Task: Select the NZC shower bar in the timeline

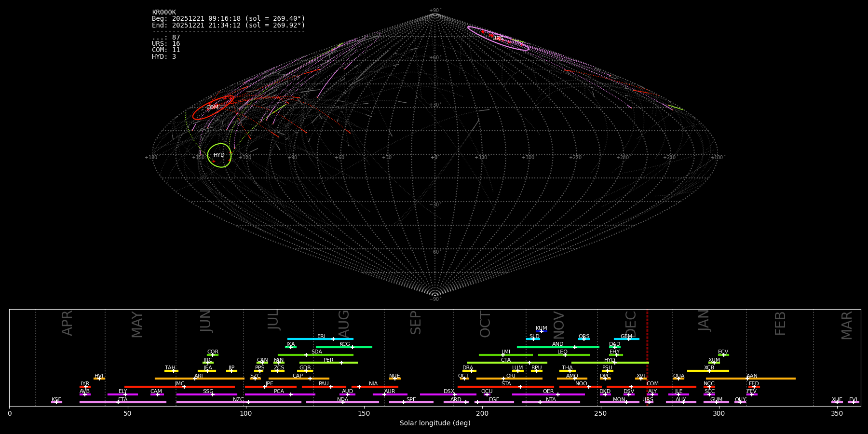Action: click(239, 402)
